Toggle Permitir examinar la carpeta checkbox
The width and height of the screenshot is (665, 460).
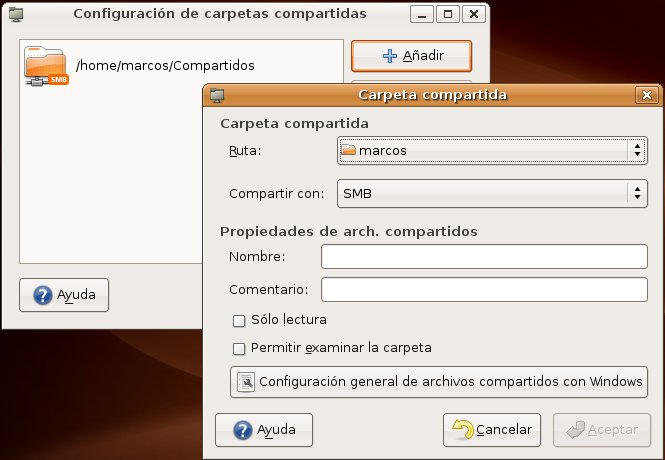(239, 349)
